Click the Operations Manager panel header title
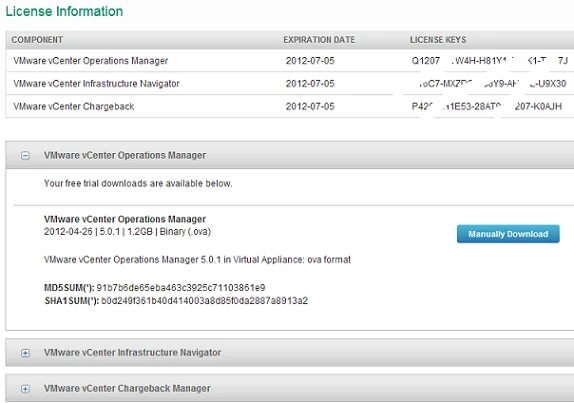This screenshot has width=574, height=403. click(125, 155)
